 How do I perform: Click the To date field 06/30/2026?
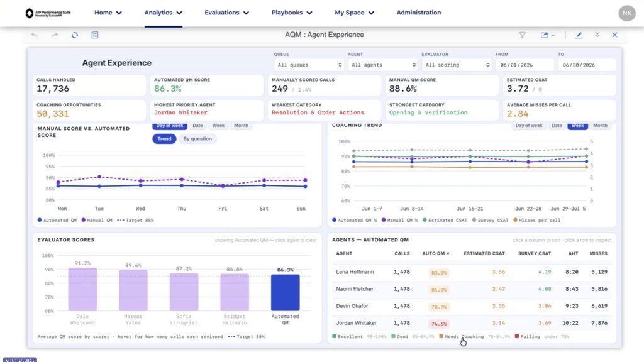tap(587, 65)
